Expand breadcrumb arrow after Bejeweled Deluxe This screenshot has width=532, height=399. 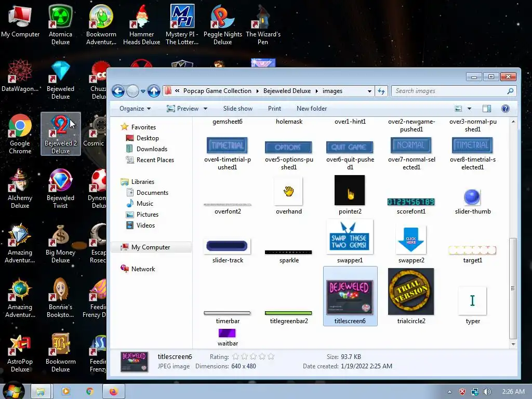tap(316, 91)
